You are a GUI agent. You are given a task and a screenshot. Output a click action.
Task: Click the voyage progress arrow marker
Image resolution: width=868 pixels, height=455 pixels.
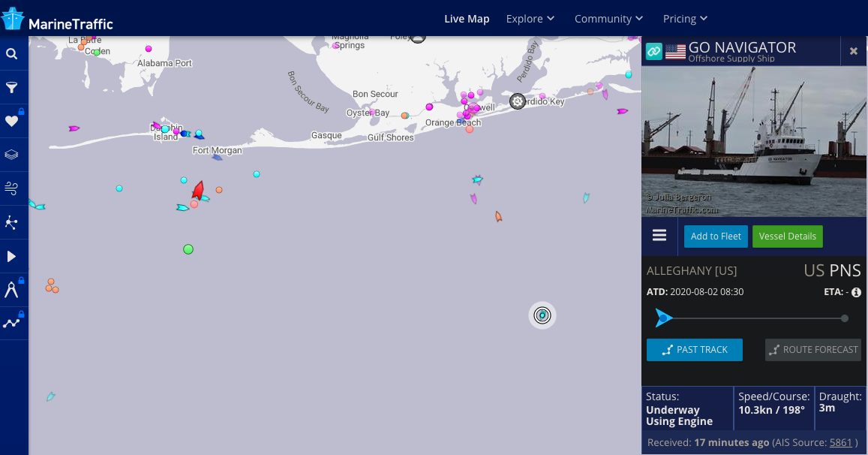point(663,318)
